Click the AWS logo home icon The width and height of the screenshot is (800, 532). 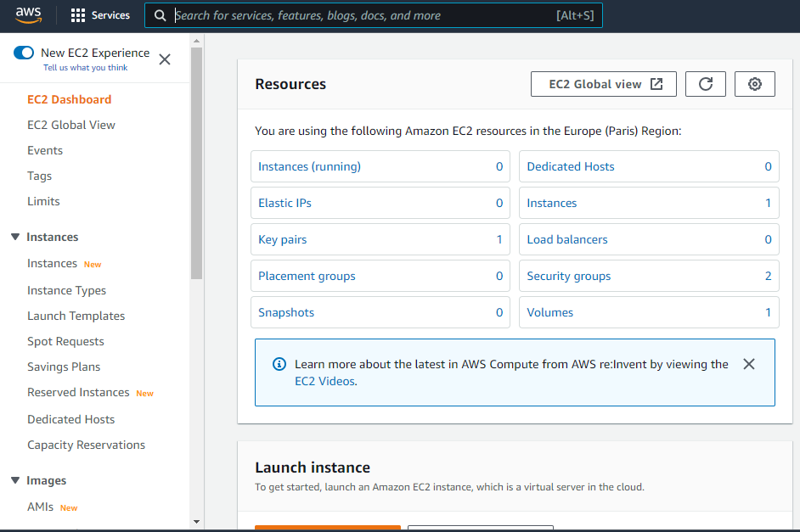pos(28,15)
